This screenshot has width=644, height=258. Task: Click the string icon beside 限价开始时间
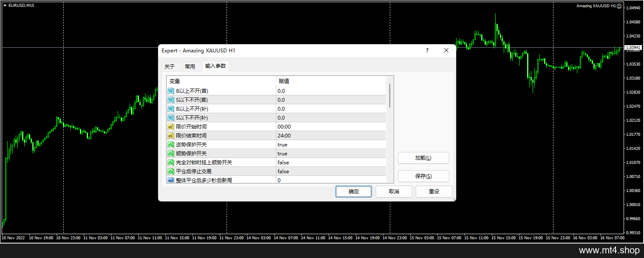(x=170, y=126)
